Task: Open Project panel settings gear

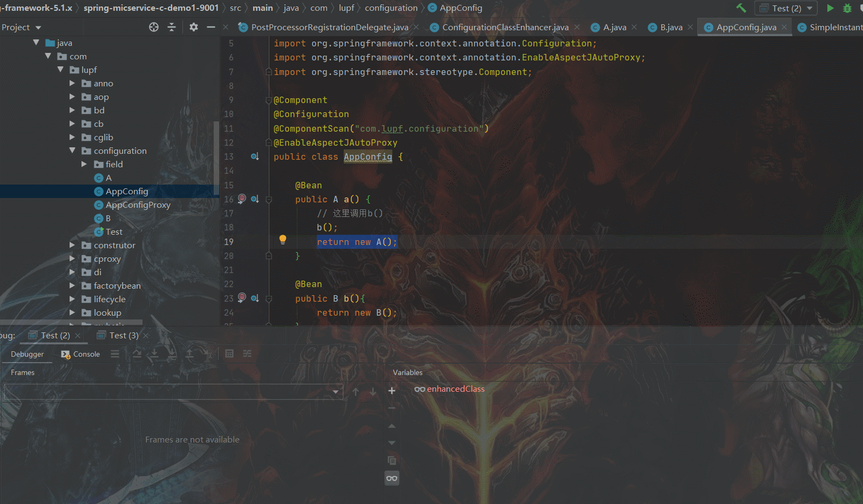Action: click(194, 27)
